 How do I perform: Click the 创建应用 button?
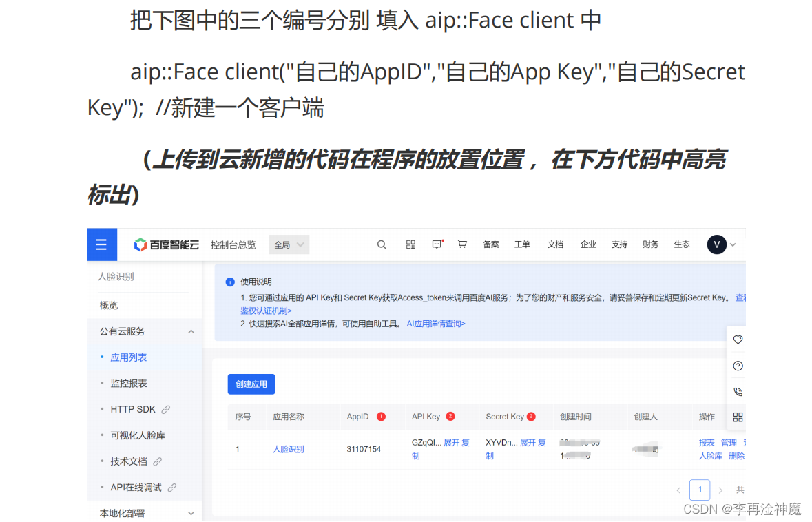click(251, 384)
